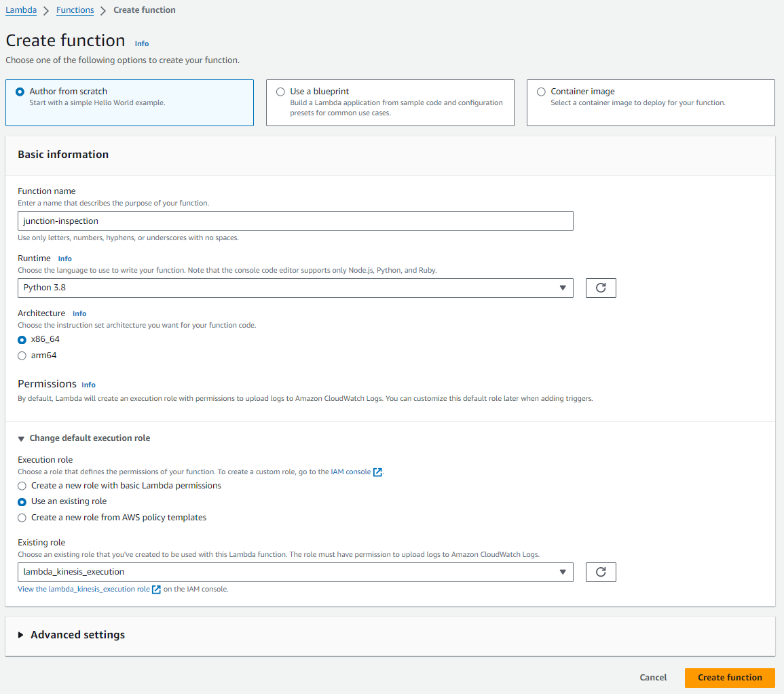Screen dimensions: 784x694
Task: Choose Create a new role with basic Lambda permissions
Action: click(x=21, y=486)
